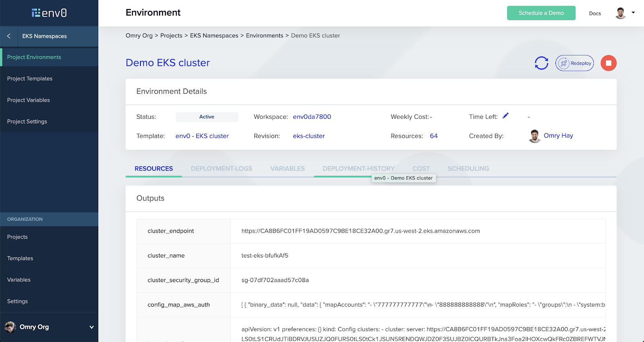Click Environments in the breadcrumb
The height and width of the screenshot is (342, 644).
[x=264, y=35]
